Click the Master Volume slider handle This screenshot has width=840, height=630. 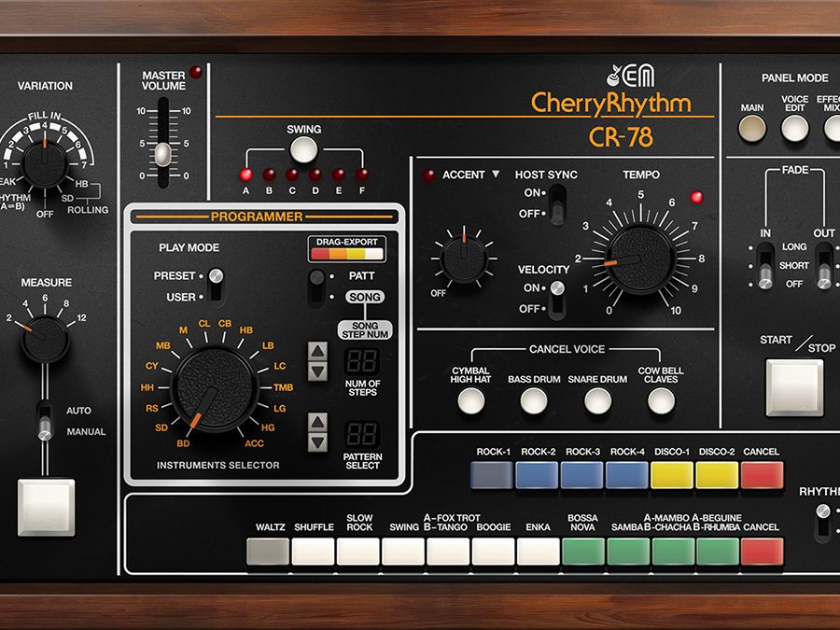coord(162,154)
